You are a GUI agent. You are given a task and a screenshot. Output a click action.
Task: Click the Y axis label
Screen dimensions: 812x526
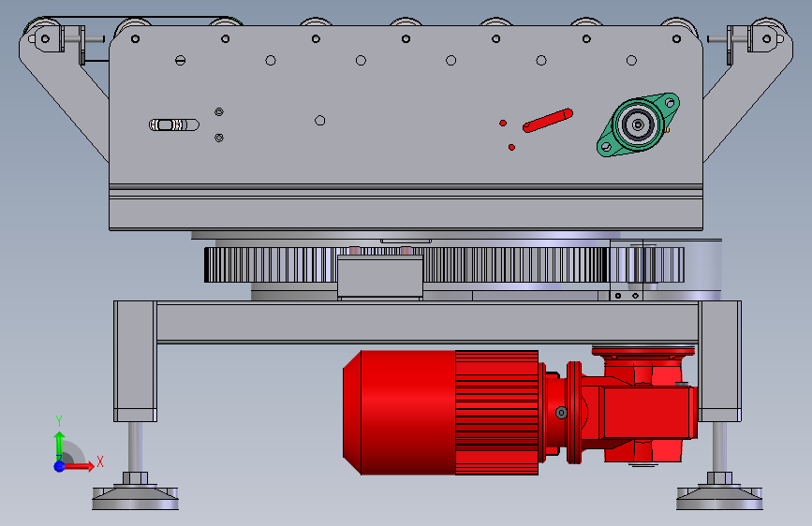(59, 421)
